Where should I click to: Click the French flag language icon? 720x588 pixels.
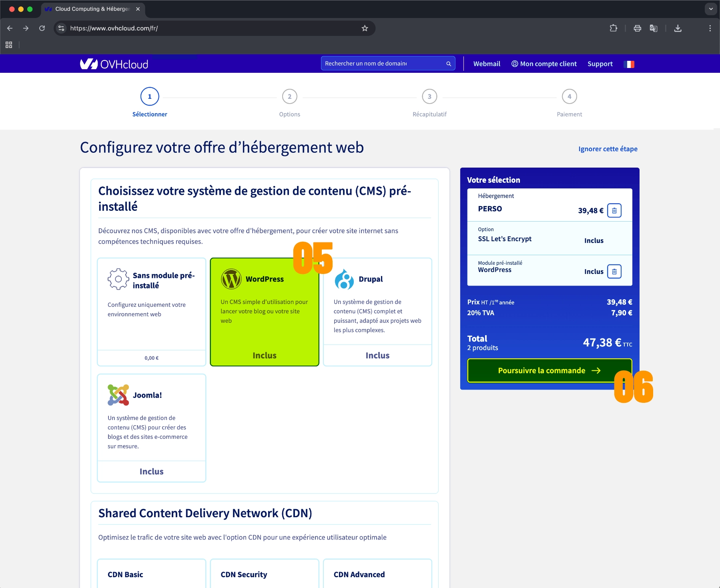tap(629, 64)
